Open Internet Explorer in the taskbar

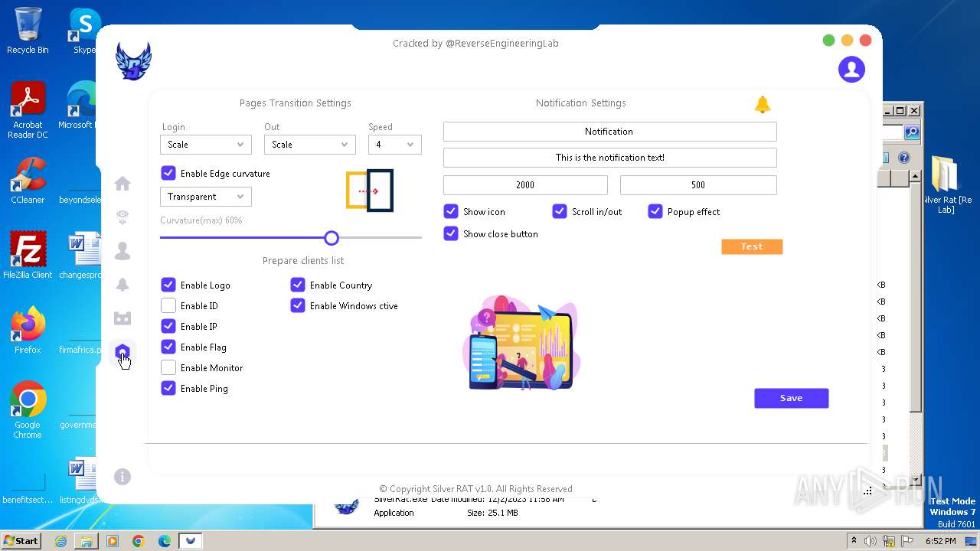pos(60,541)
